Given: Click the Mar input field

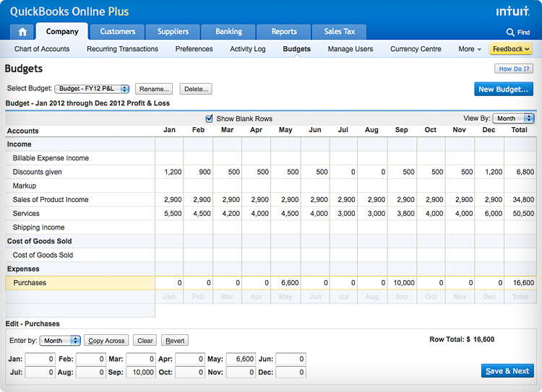Looking at the screenshot, I should point(141,359).
